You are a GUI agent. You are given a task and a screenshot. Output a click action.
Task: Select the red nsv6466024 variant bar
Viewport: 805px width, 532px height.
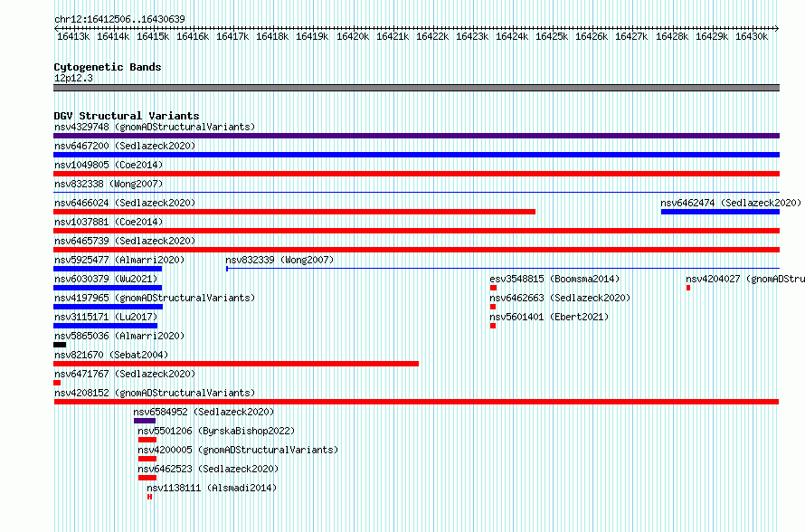(294, 212)
